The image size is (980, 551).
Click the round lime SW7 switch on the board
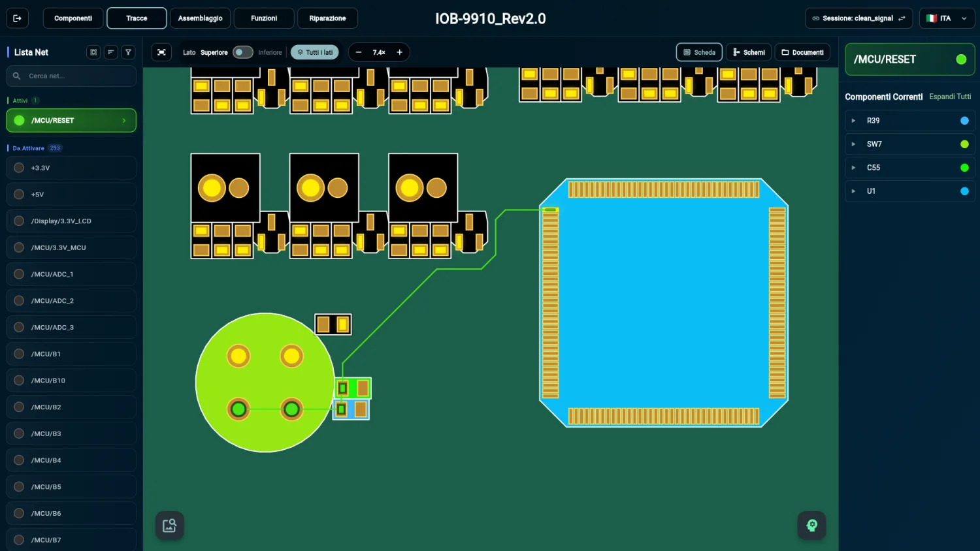tap(265, 383)
